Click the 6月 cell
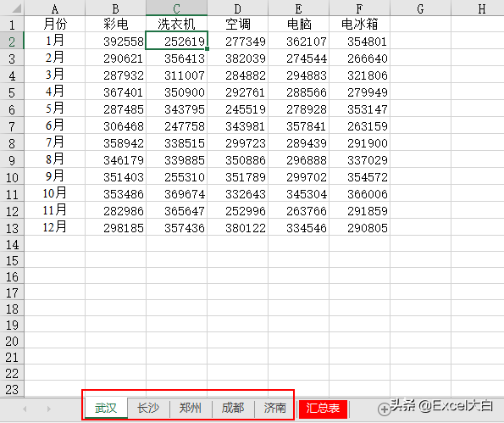The height and width of the screenshot is (423, 504). click(55, 125)
